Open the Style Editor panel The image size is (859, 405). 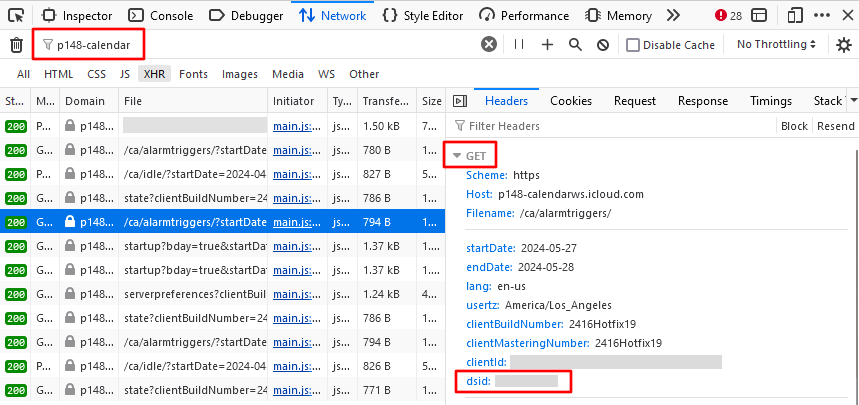422,15
